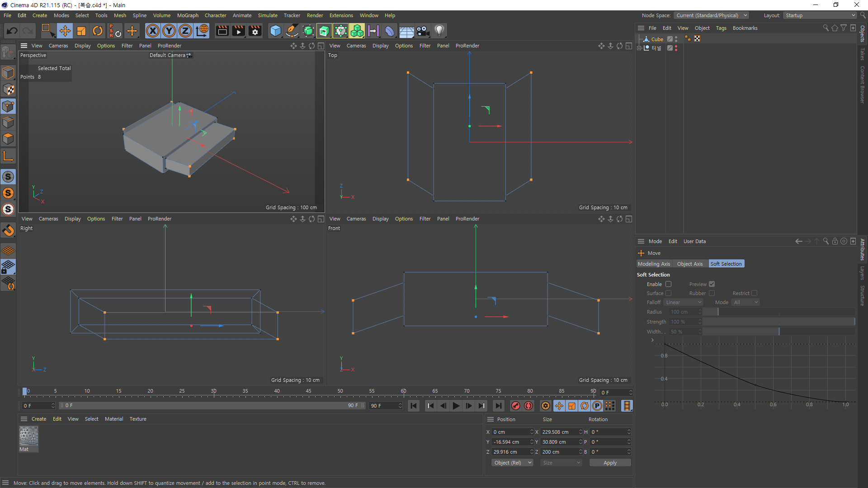This screenshot has height=488, width=868.
Task: Click the Apply button
Action: (x=609, y=463)
